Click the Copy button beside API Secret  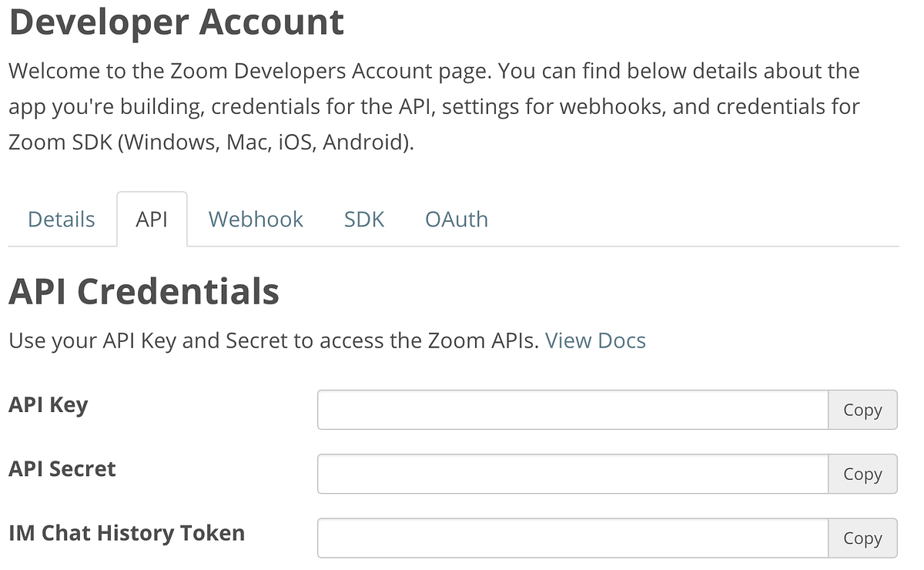coord(862,474)
